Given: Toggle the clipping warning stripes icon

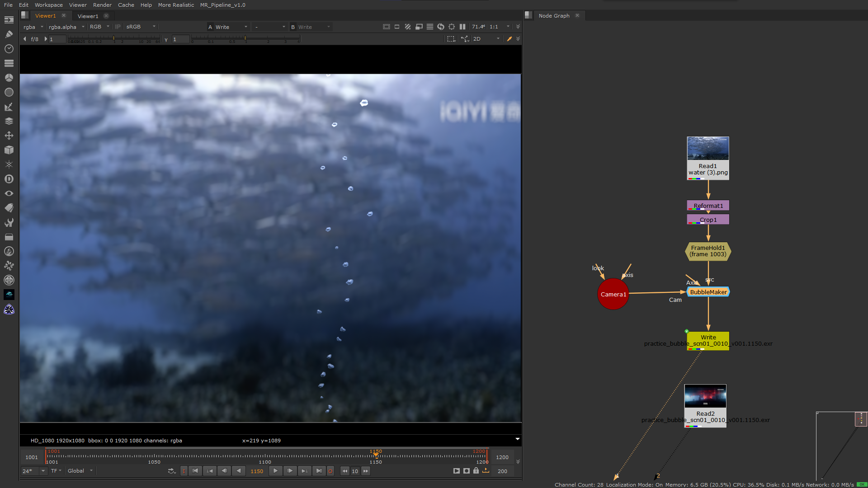Looking at the screenshot, I should [408, 27].
